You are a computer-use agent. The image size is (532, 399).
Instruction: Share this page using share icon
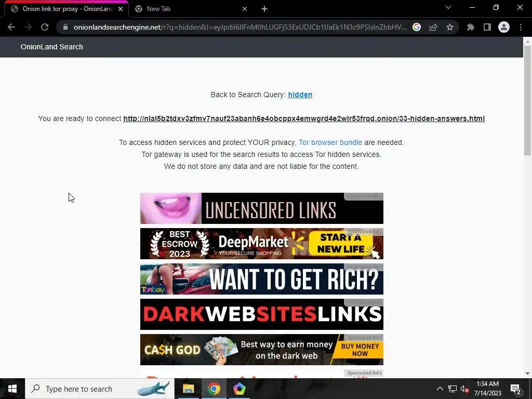(x=433, y=27)
